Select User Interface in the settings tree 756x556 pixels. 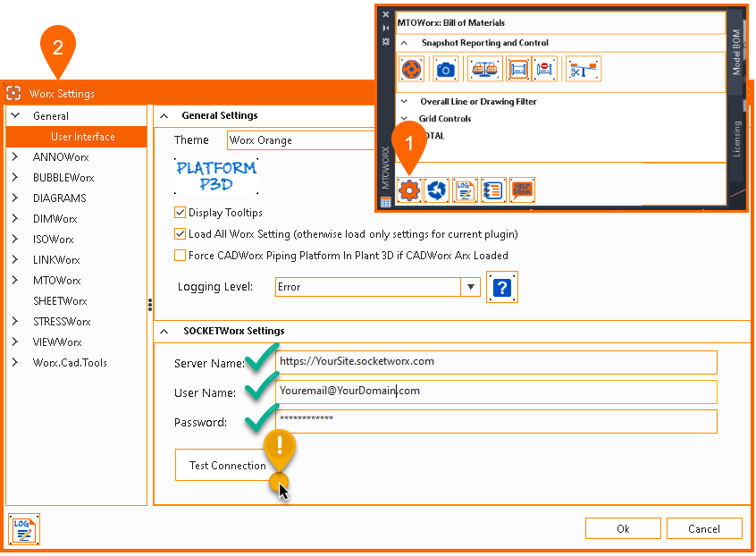point(76,137)
